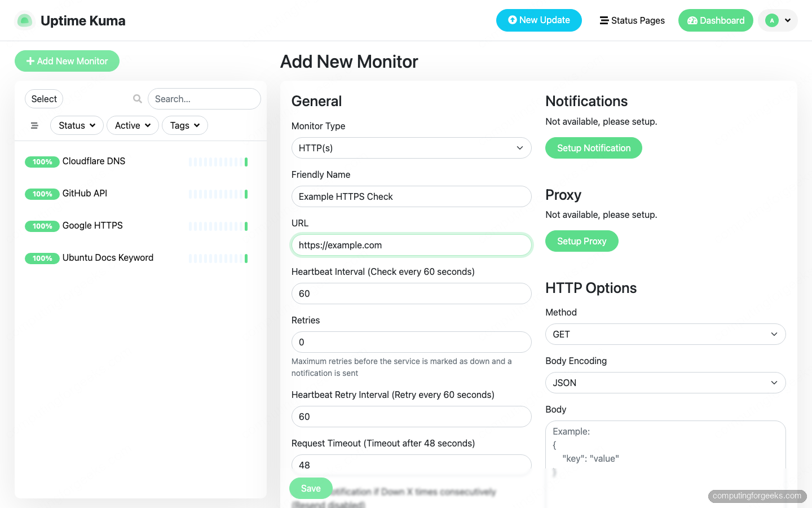
Task: Open the Active filter dropdown
Action: click(x=133, y=125)
